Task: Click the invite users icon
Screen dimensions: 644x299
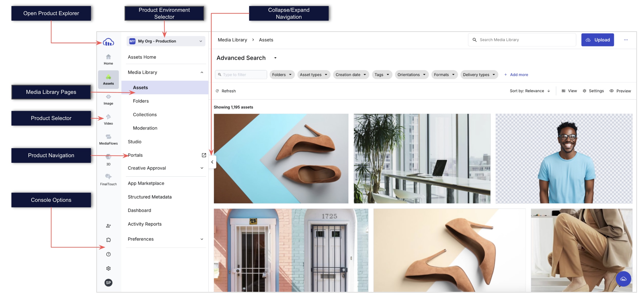Action: (x=108, y=226)
